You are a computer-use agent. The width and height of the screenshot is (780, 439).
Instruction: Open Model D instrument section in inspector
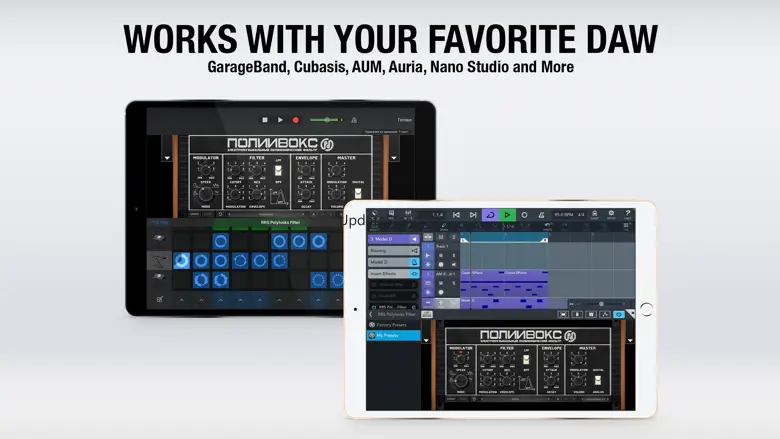pos(393,262)
